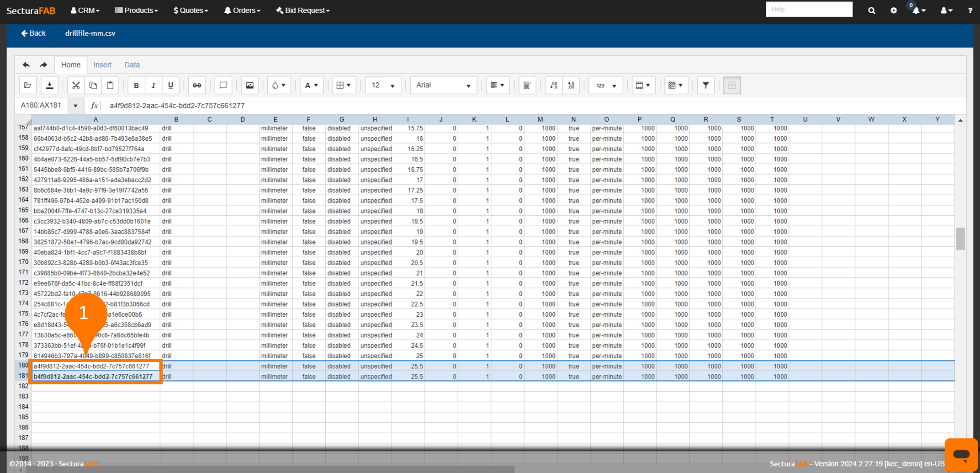
Task: Open the Arial font family dropdown
Action: tap(443, 85)
